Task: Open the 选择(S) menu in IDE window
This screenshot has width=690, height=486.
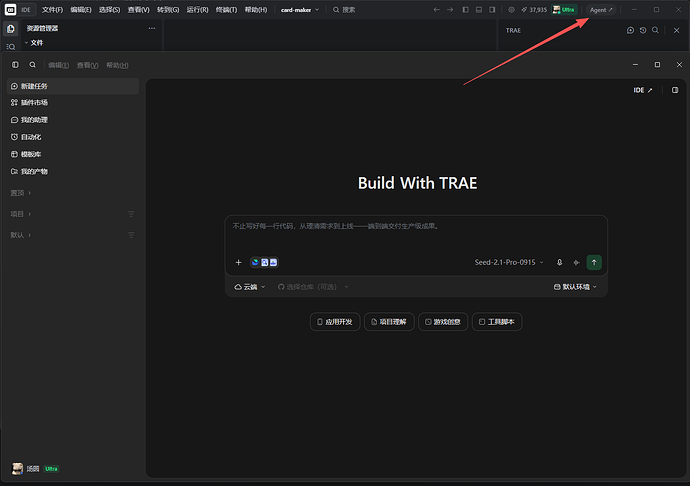Action: tap(110, 10)
